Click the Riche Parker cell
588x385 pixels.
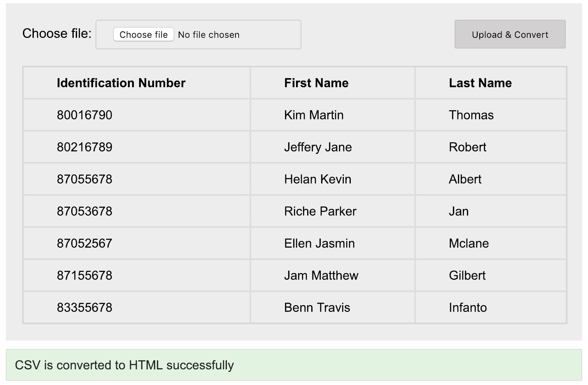point(320,211)
